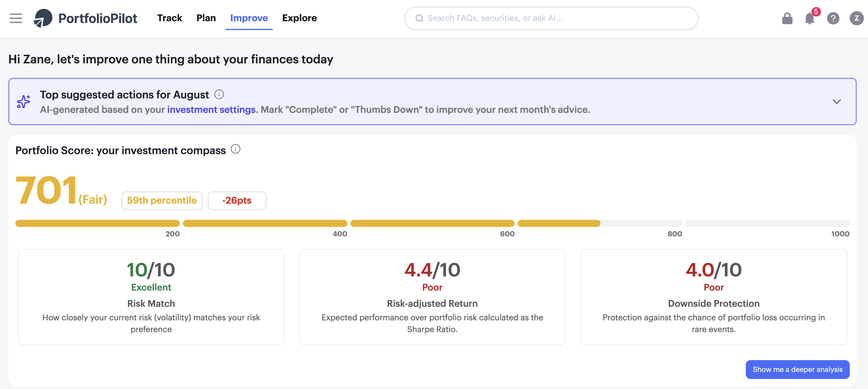868x389 pixels.
Task: Click the 59th percentile badge
Action: pyautogui.click(x=162, y=200)
